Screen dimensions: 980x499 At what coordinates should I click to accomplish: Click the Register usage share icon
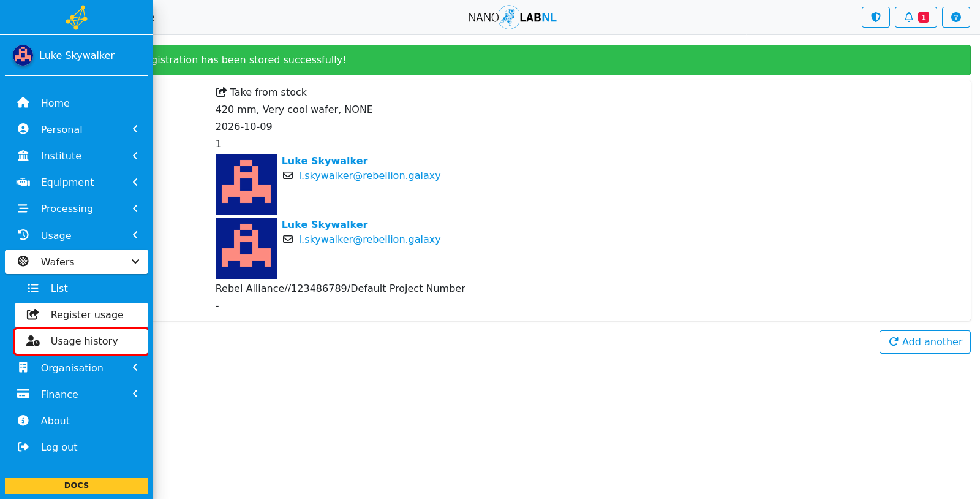tap(33, 314)
